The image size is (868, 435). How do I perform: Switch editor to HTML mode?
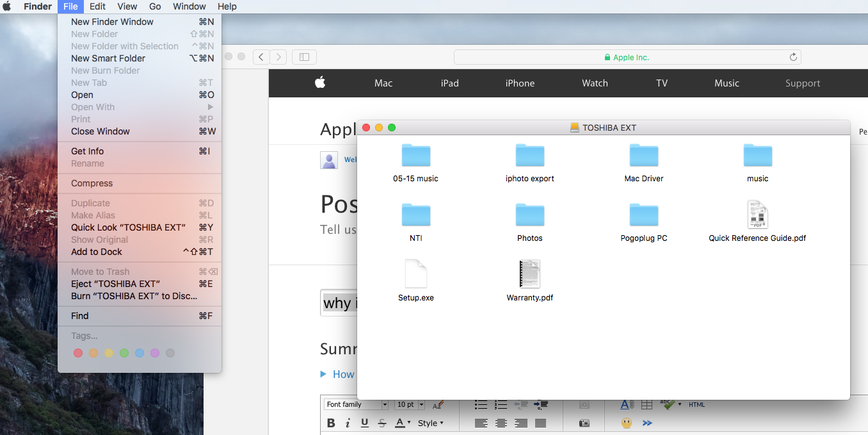696,405
